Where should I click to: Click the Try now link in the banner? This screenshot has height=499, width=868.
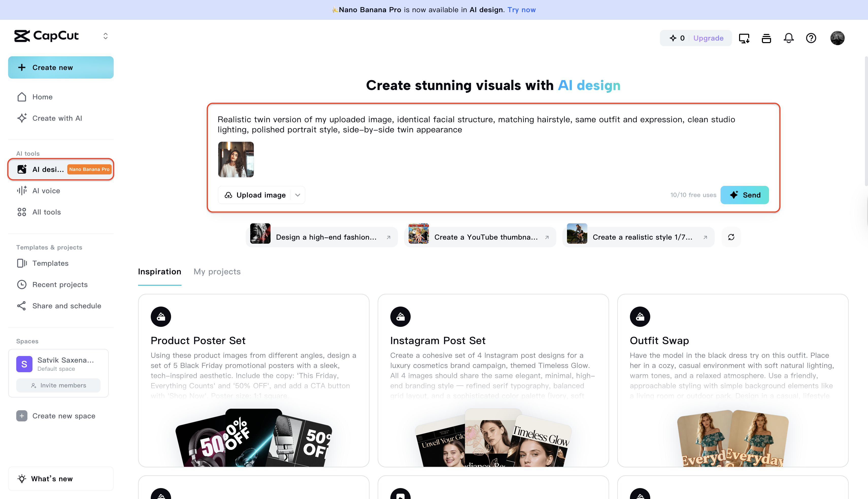[521, 10]
